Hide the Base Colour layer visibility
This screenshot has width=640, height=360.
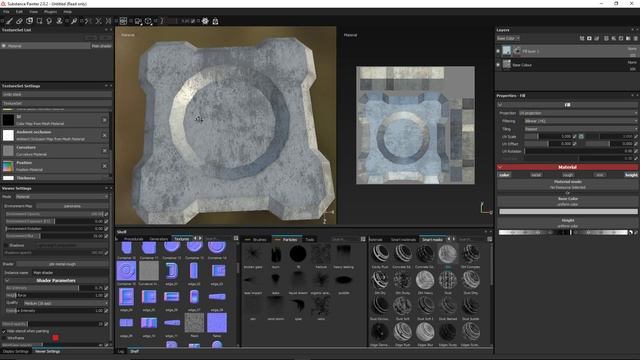[x=498, y=64]
